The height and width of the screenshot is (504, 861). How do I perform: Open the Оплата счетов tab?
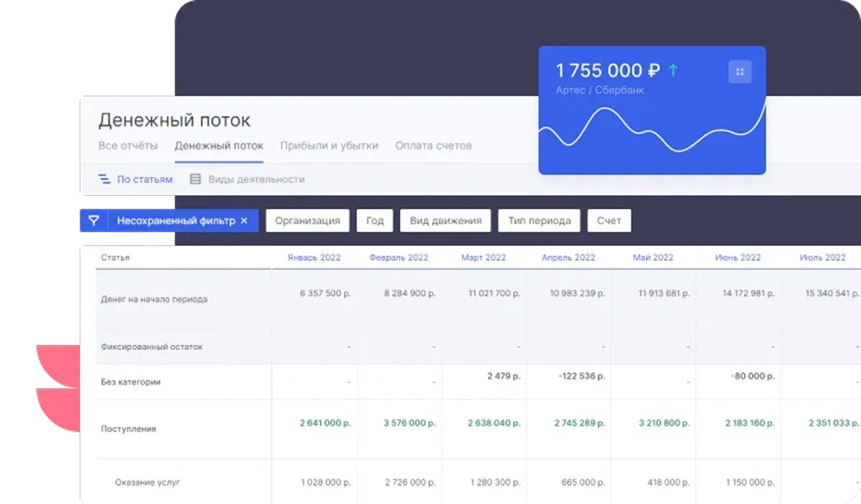coord(433,146)
